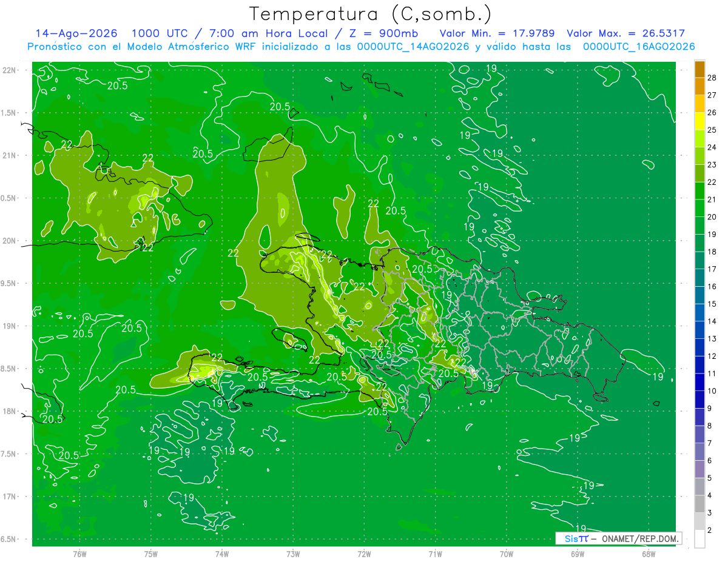Select the blue swatch between 13 and 14

(x=699, y=330)
